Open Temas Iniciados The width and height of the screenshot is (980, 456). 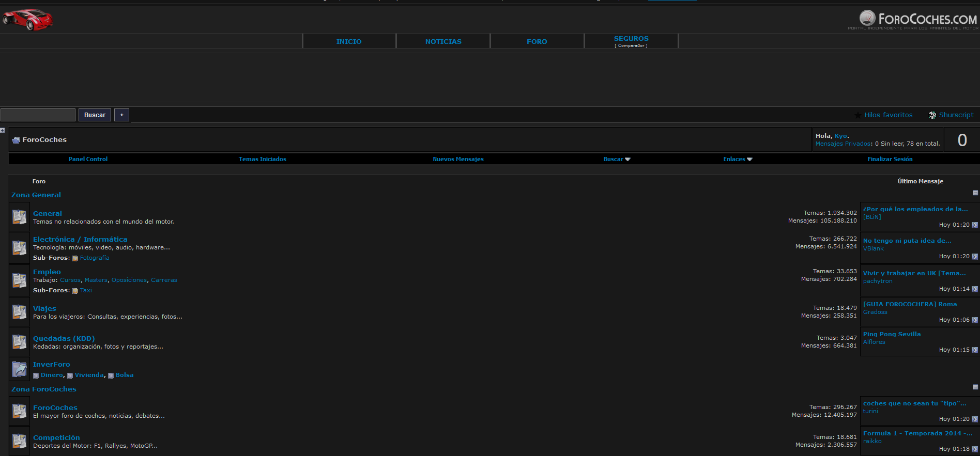263,159
